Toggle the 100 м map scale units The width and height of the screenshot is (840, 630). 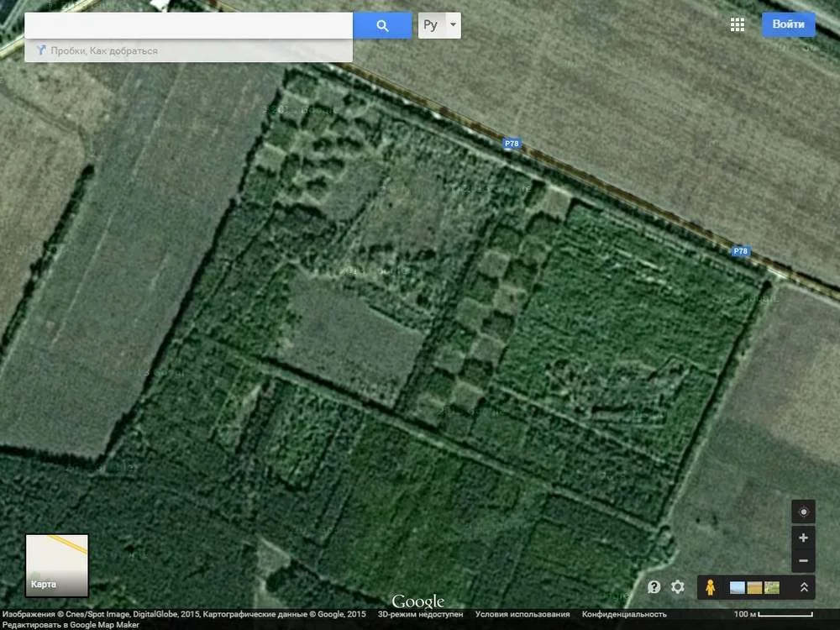pyautogui.click(x=773, y=615)
